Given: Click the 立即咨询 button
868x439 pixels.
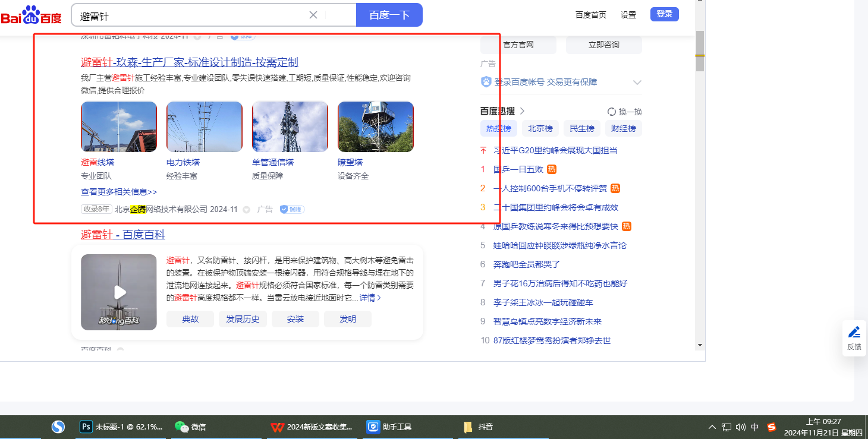Looking at the screenshot, I should tap(604, 45).
